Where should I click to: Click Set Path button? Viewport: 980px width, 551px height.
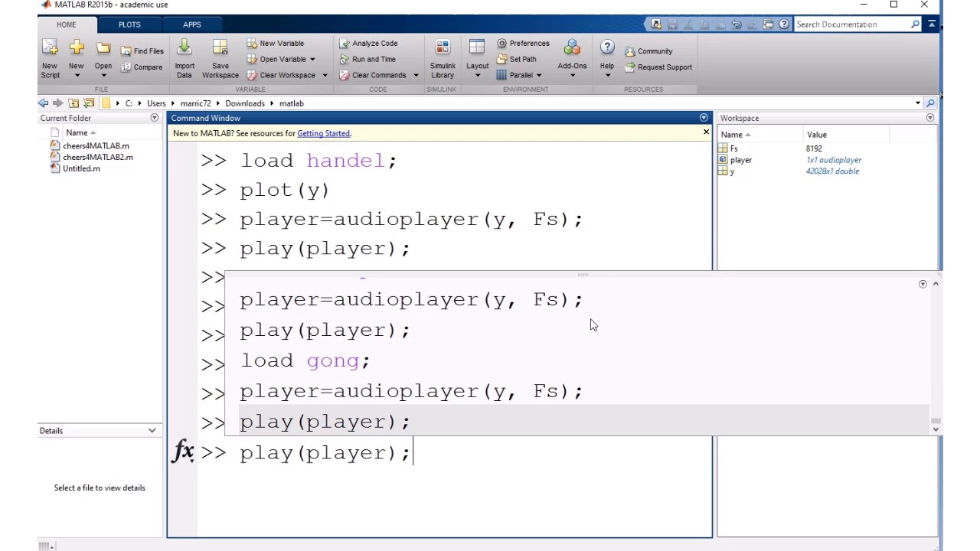click(517, 60)
